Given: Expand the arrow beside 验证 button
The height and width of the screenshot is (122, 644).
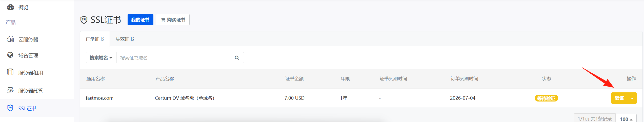Looking at the screenshot, I should pyautogui.click(x=632, y=98).
